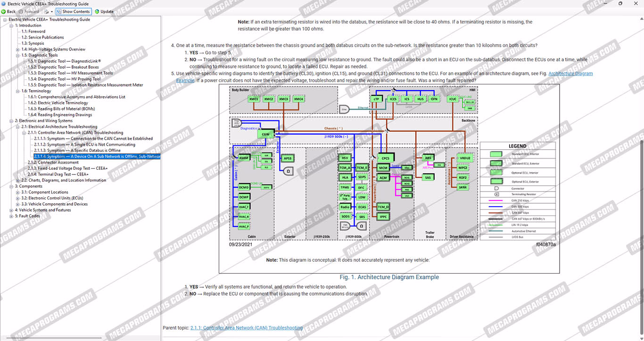Expand the 5: Fault Codes node
The width and height of the screenshot is (644, 341).
[11, 216]
